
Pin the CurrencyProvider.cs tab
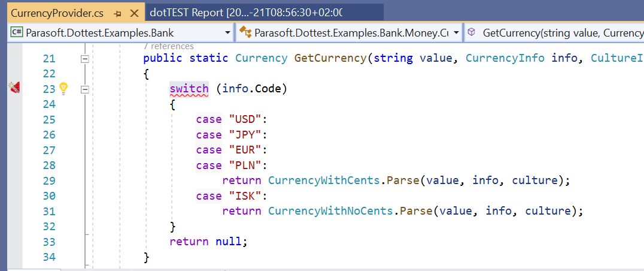118,13
